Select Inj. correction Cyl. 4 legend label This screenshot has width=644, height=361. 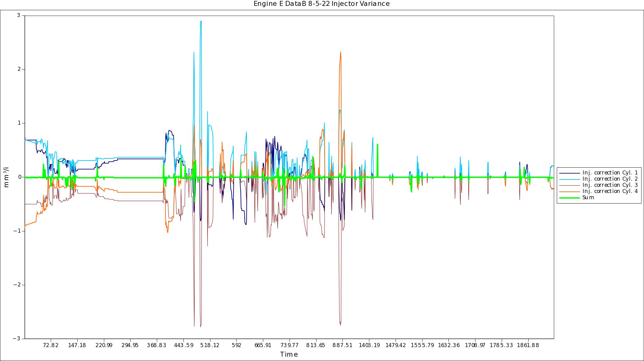point(610,191)
